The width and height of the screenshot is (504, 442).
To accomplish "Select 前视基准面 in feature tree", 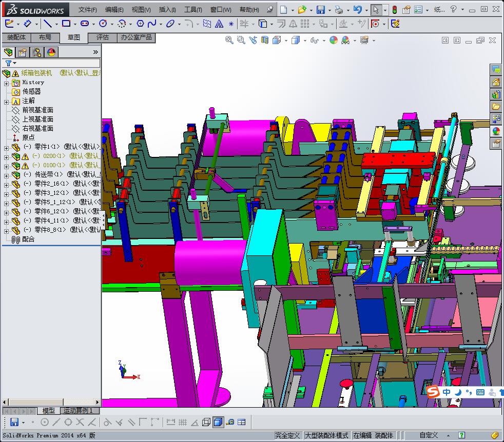I will 37,110.
